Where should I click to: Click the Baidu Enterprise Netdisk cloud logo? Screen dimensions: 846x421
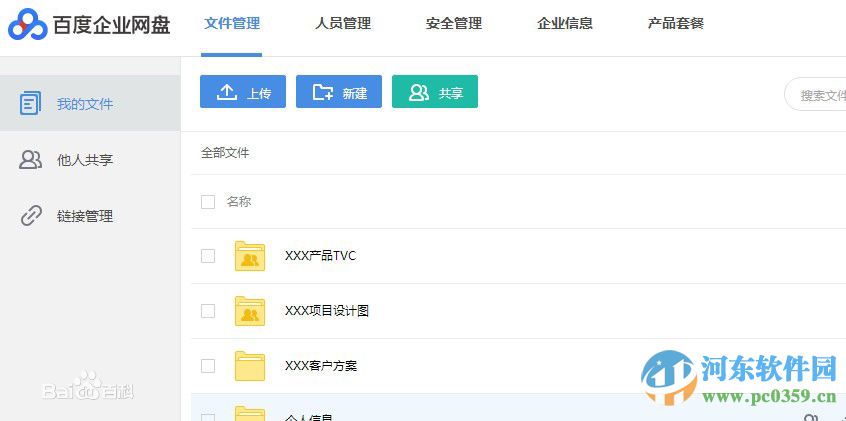pyautogui.click(x=28, y=25)
